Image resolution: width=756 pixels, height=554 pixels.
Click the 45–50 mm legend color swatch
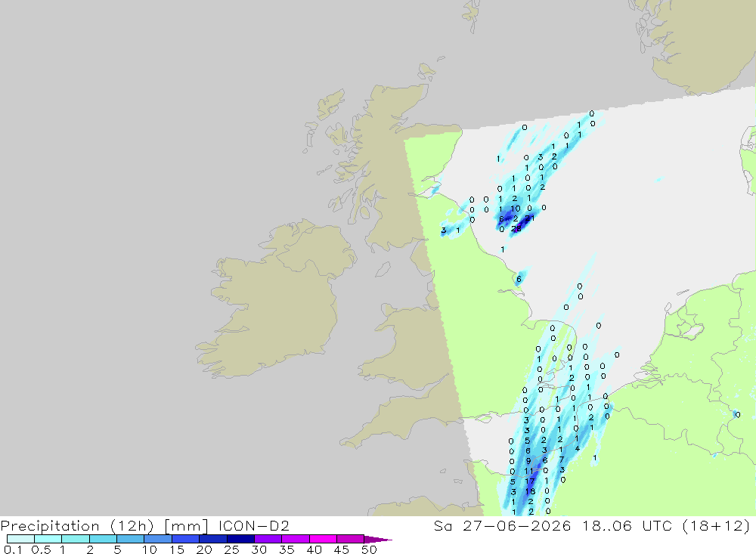point(350,539)
